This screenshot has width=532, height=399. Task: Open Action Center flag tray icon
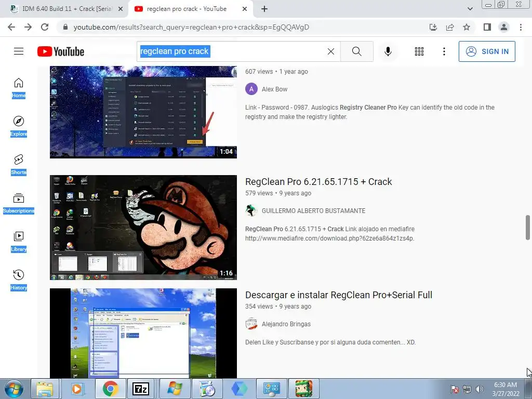(x=455, y=389)
